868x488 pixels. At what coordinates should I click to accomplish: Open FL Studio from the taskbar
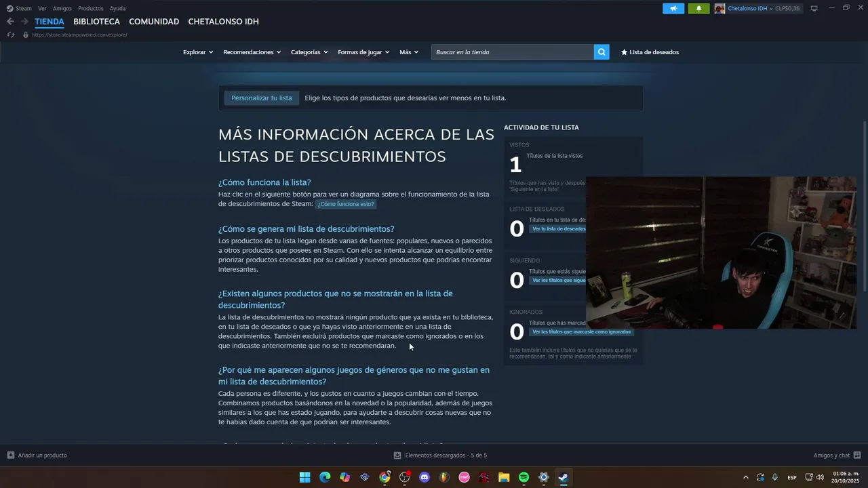[444, 477]
